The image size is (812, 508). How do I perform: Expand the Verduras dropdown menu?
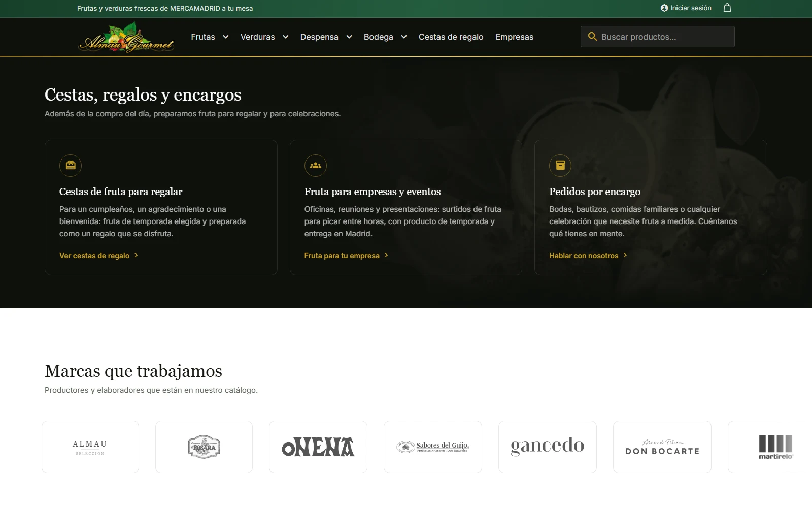[x=264, y=37]
